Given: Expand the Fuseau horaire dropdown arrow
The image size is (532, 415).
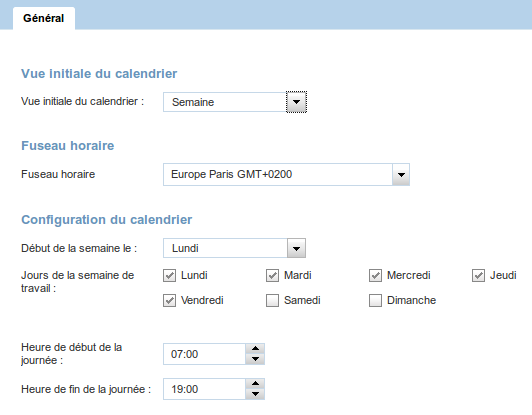Looking at the screenshot, I should 401,174.
